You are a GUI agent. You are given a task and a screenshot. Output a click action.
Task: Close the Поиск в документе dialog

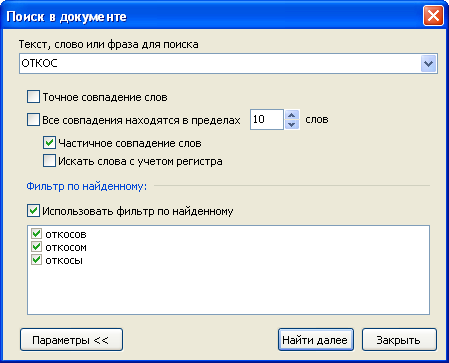pos(433,16)
